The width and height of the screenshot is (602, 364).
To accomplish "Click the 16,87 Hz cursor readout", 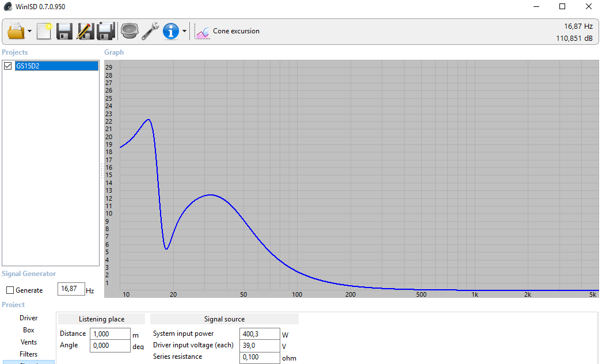I will (578, 26).
